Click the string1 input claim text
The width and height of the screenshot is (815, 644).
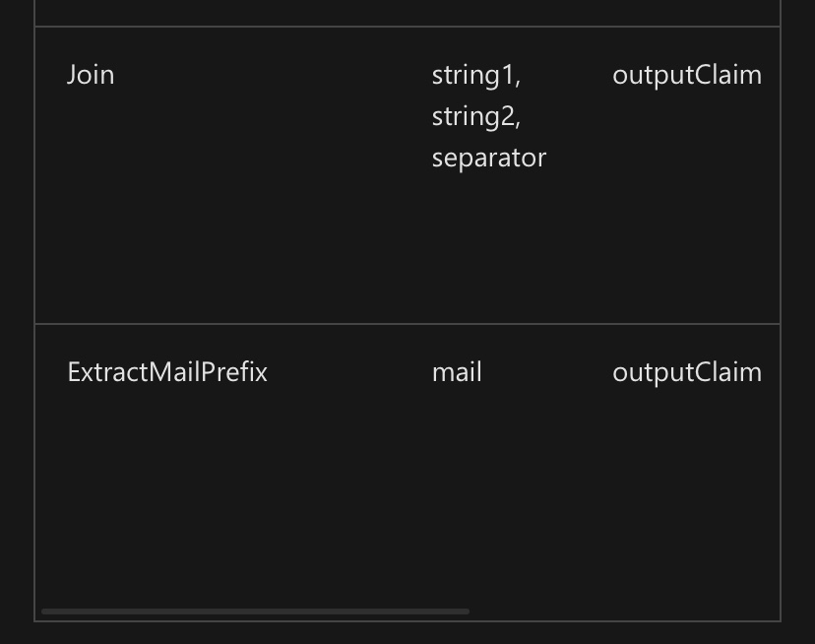(x=474, y=75)
